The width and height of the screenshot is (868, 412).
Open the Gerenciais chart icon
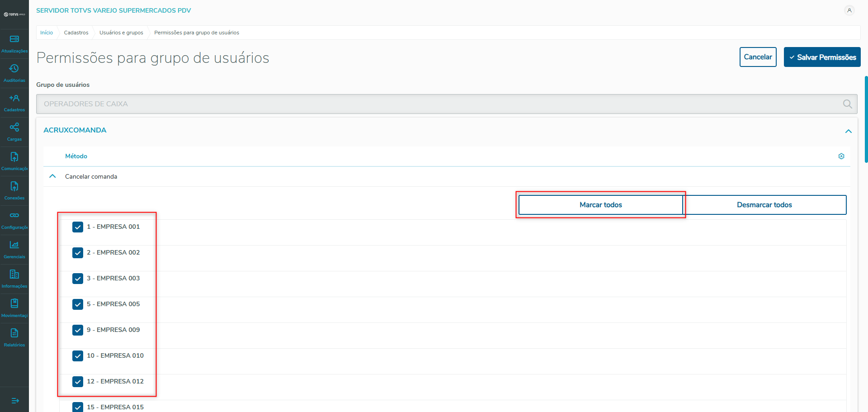(x=14, y=245)
